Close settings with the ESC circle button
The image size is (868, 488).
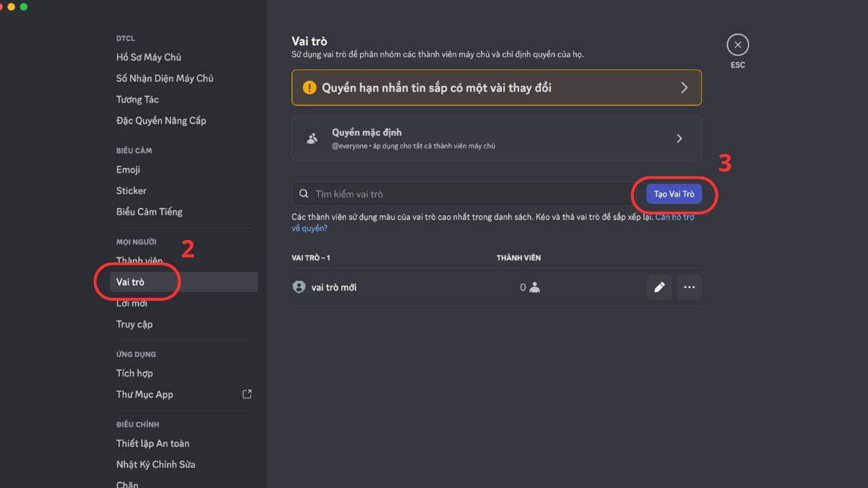(x=738, y=44)
